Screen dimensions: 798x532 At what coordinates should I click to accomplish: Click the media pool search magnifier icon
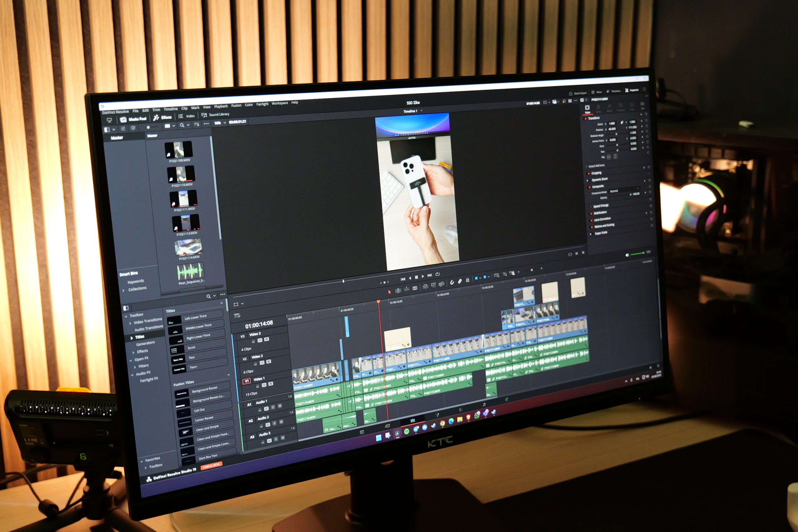coord(182,125)
